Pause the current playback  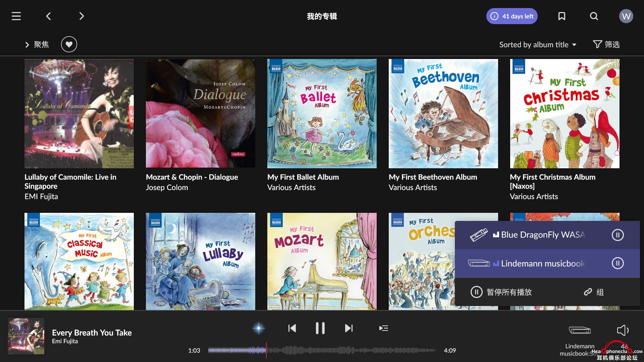tap(320, 328)
